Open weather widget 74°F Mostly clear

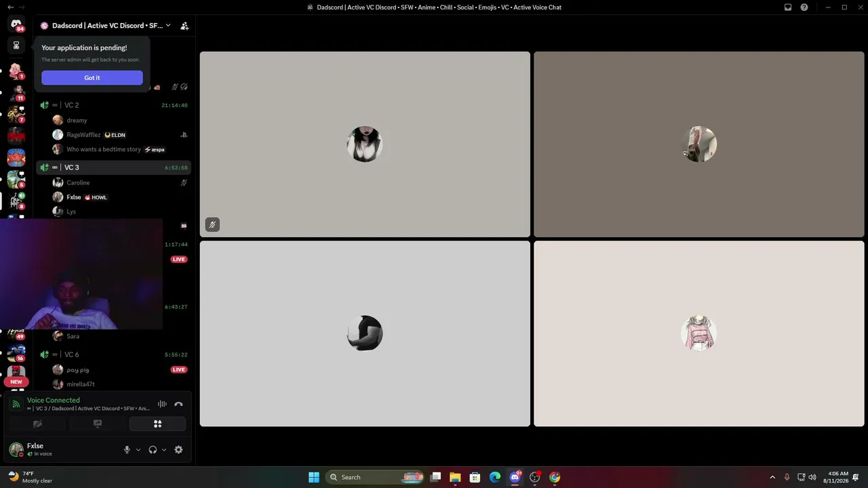[x=29, y=477]
